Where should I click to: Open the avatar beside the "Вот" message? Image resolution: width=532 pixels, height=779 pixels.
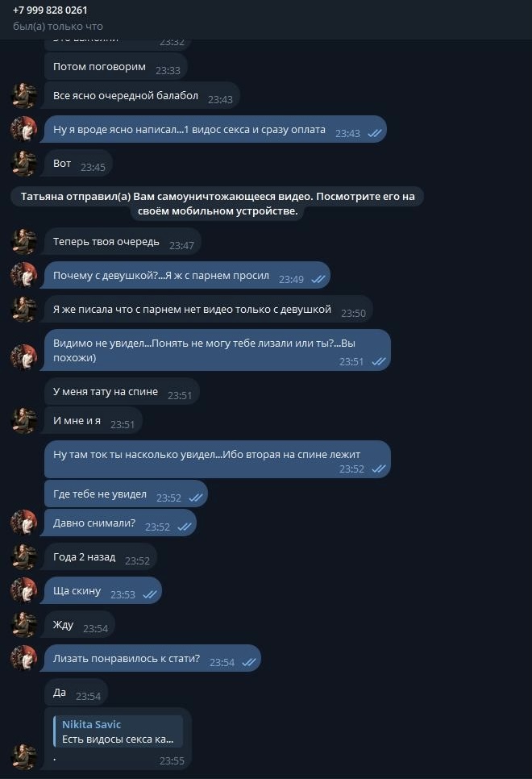point(24,164)
